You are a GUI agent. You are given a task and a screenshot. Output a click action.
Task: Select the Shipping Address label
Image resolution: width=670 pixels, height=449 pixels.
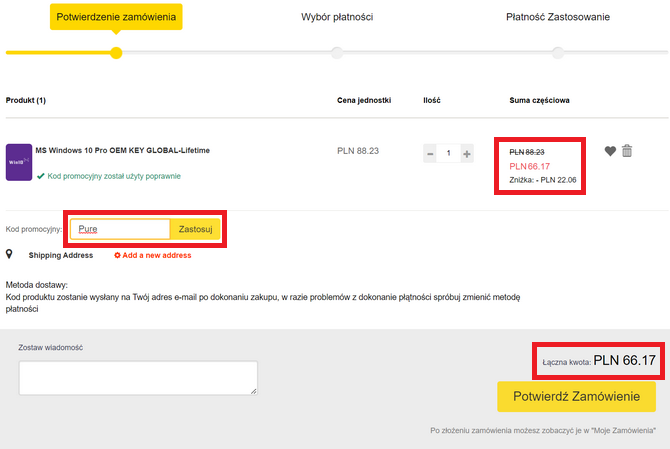(61, 255)
